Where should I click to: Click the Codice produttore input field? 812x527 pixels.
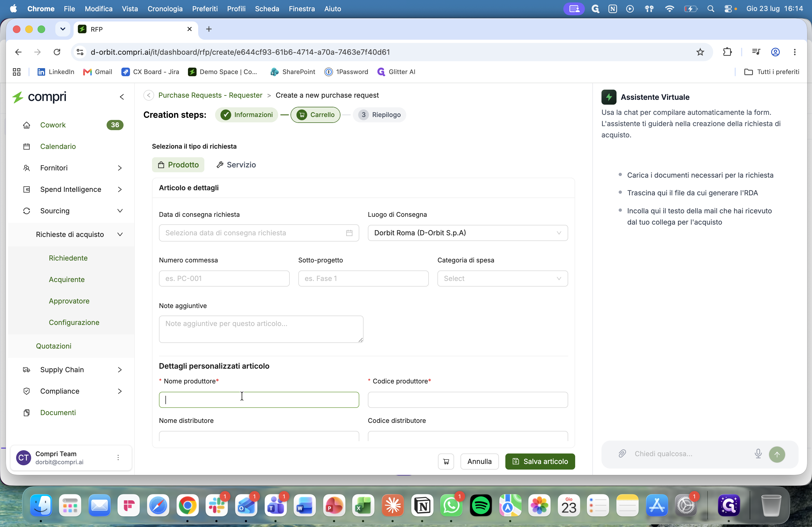468,400
